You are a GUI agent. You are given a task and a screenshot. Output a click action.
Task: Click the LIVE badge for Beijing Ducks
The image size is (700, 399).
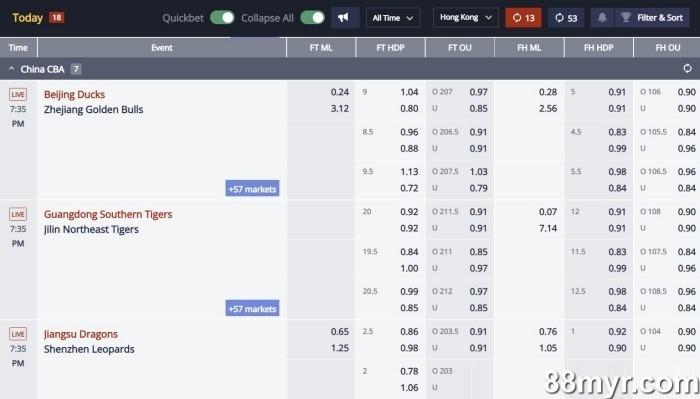[x=18, y=94]
